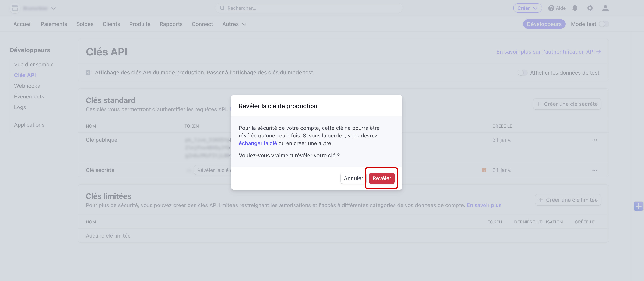Click the Annuler button
Screen dimensions: 644x281
point(353,178)
